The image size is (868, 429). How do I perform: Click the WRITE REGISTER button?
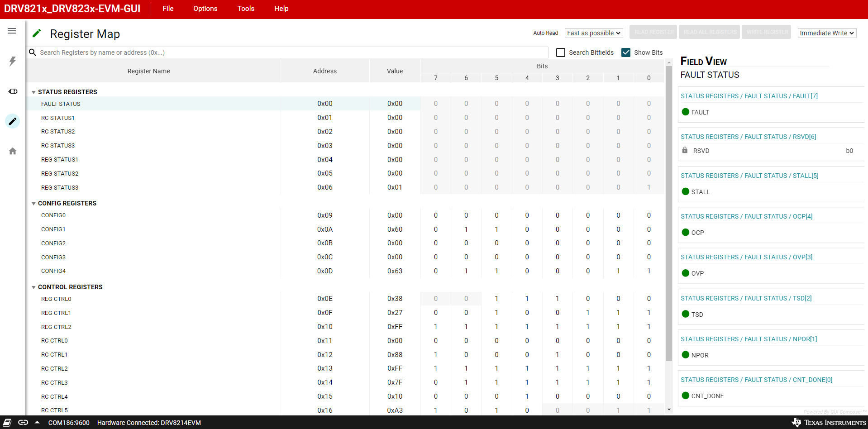[767, 32]
